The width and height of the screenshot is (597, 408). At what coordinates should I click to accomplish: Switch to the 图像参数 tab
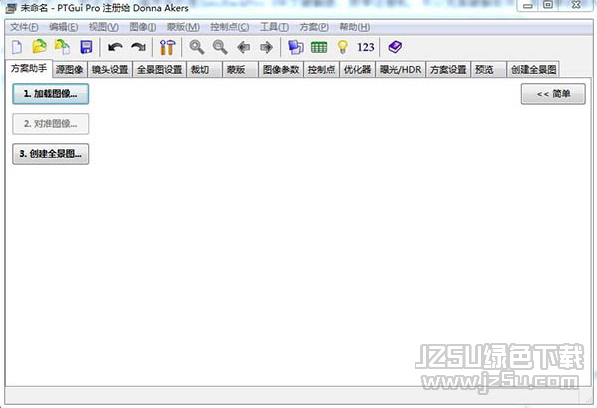(x=281, y=70)
